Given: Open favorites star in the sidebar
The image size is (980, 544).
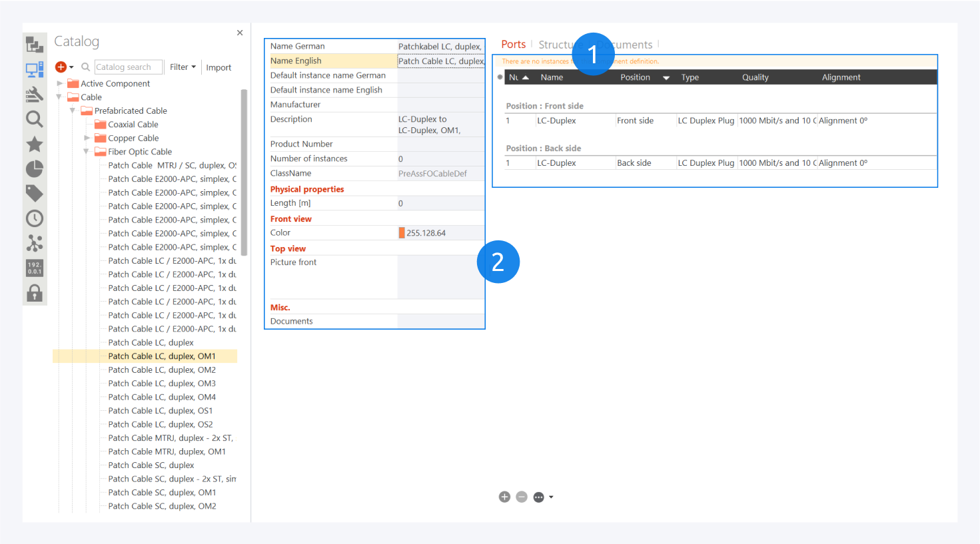Looking at the screenshot, I should pyautogui.click(x=34, y=144).
